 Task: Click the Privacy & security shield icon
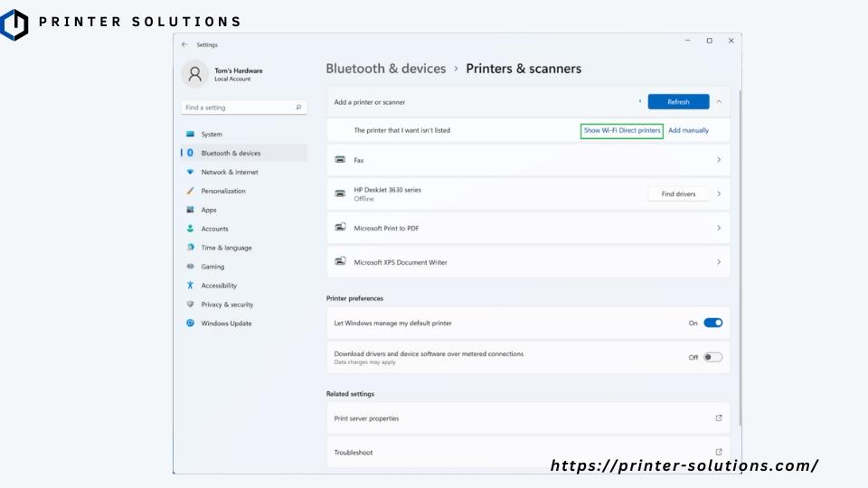(x=190, y=304)
